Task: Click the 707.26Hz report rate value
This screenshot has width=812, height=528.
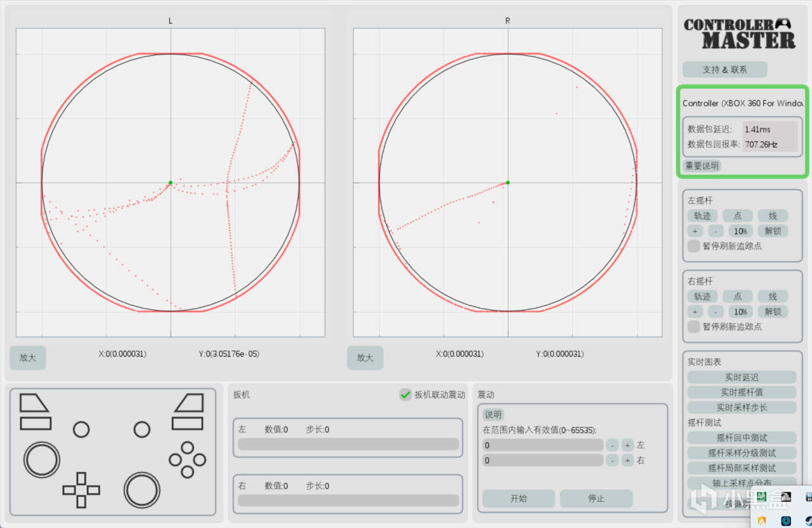Action: 761,145
